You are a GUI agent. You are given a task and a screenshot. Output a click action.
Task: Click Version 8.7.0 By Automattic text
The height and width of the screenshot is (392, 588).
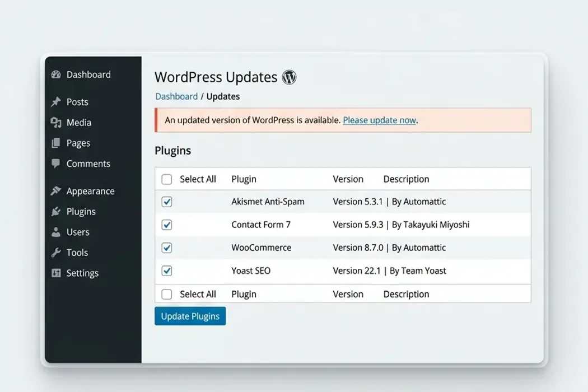pos(389,248)
